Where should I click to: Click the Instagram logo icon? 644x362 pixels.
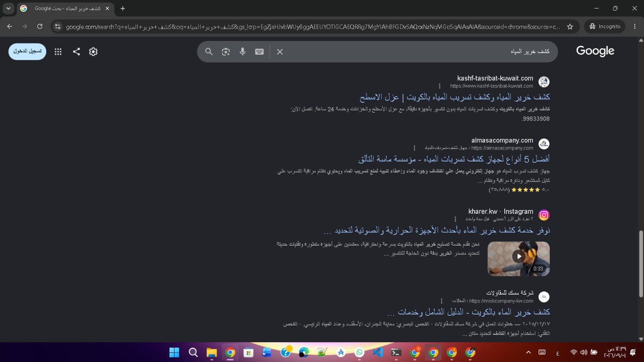[x=544, y=215]
